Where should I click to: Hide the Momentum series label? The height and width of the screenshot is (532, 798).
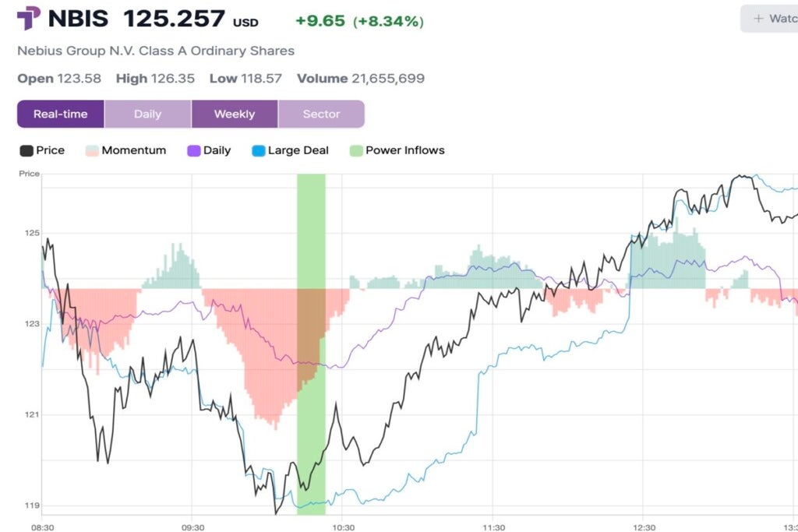[133, 150]
